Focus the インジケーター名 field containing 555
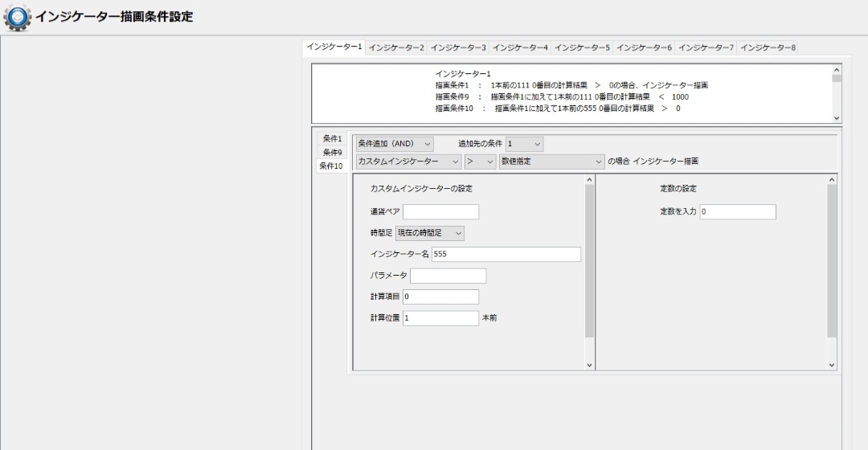Viewport: 868px width, 450px height. click(x=506, y=255)
